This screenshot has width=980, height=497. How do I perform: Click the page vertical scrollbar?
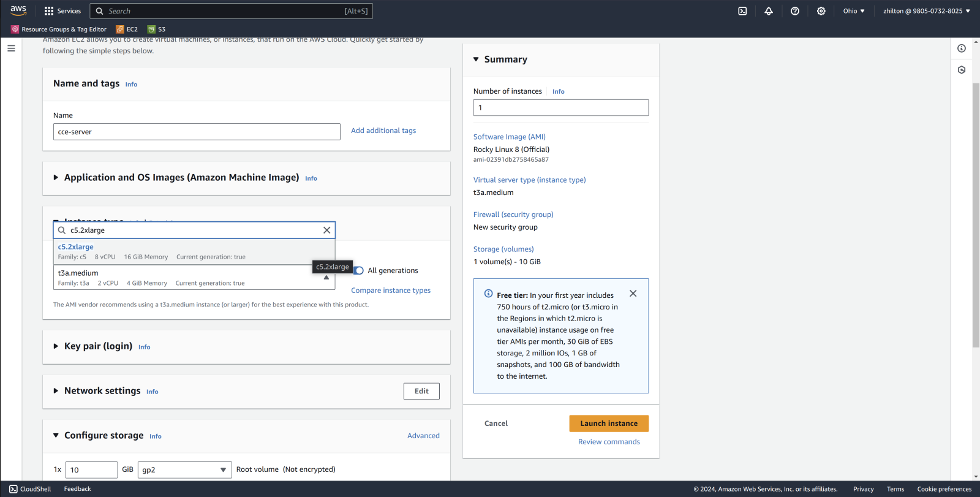976,214
